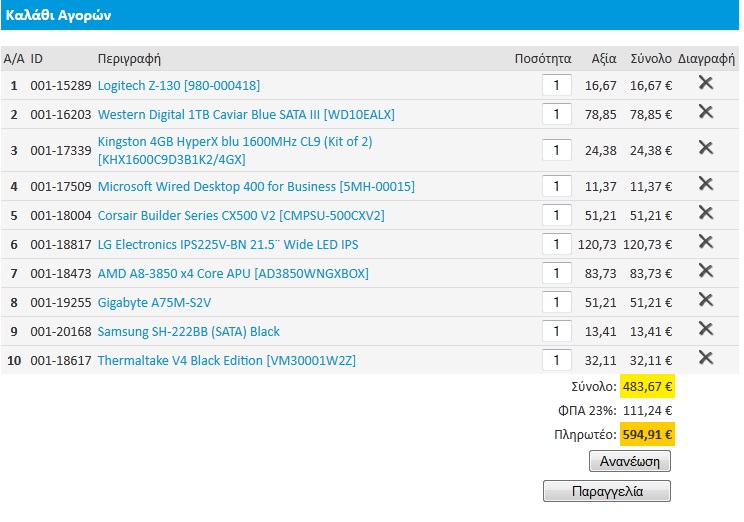Click the Διαγραφή column header

[706, 59]
